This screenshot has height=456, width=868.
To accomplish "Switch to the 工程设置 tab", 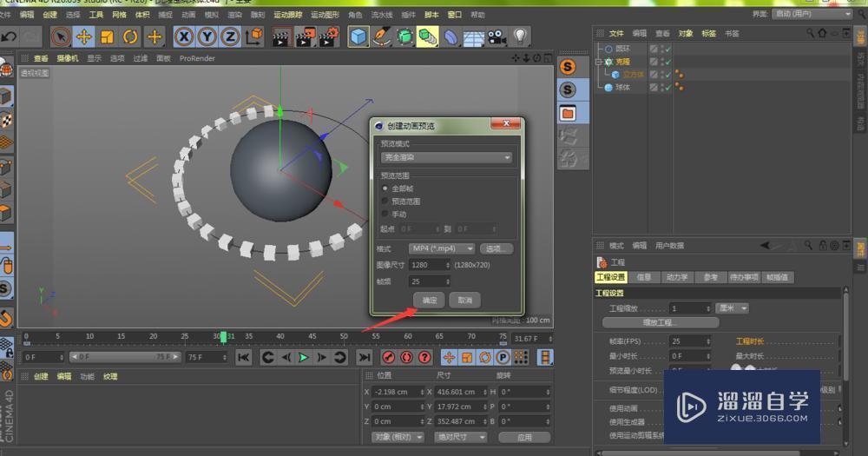I will (x=610, y=277).
